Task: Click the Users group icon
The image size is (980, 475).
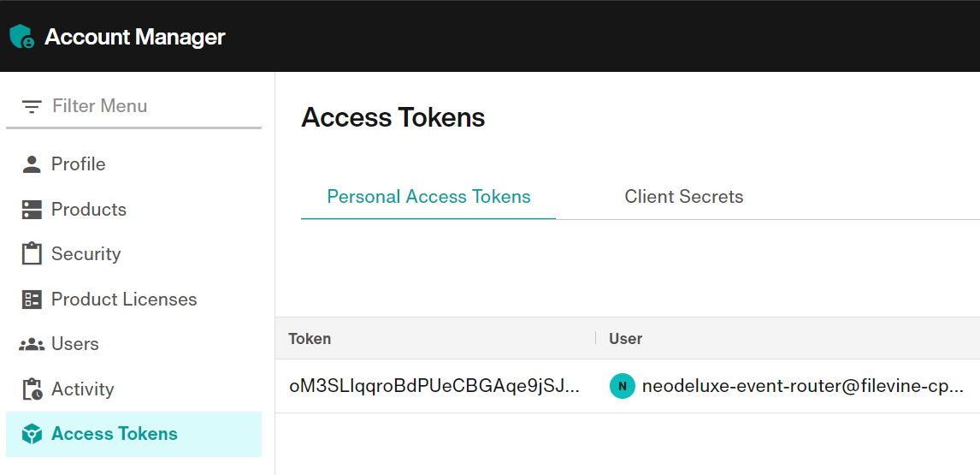Action: [x=32, y=344]
